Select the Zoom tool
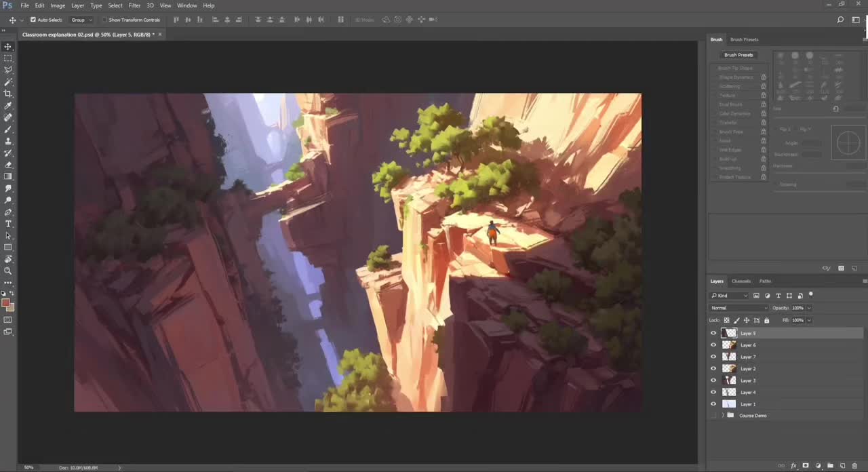The height and width of the screenshot is (472, 868). pyautogui.click(x=8, y=271)
